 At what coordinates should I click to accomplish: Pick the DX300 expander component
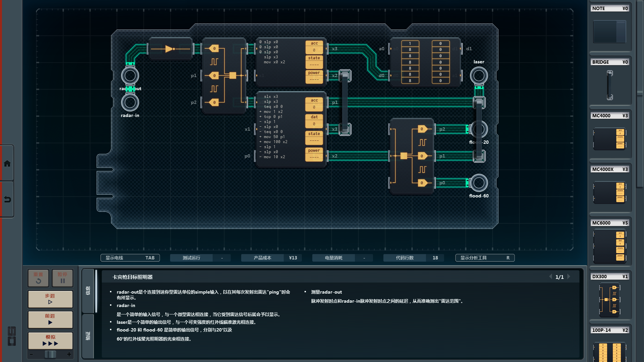tap(609, 300)
